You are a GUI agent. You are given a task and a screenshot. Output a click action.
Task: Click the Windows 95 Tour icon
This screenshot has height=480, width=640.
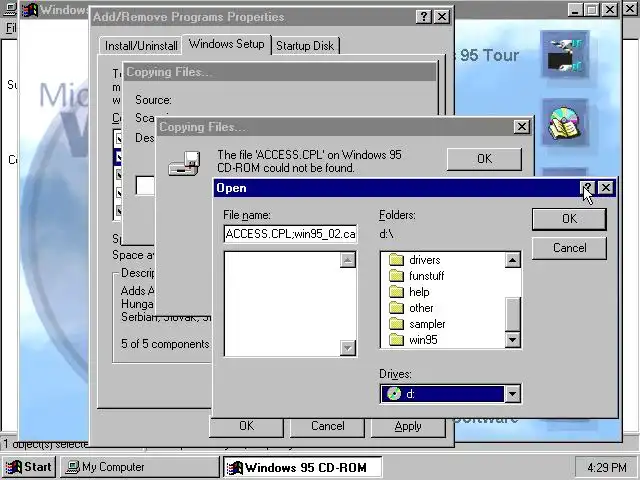[565, 55]
